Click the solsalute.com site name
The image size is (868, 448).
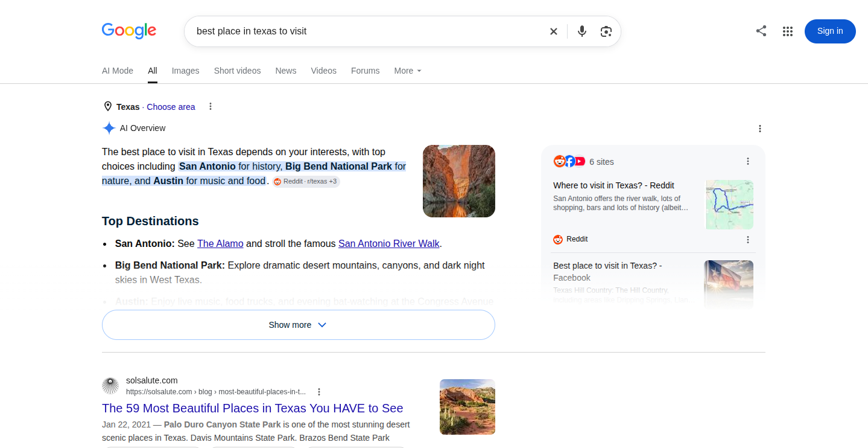[152, 380]
